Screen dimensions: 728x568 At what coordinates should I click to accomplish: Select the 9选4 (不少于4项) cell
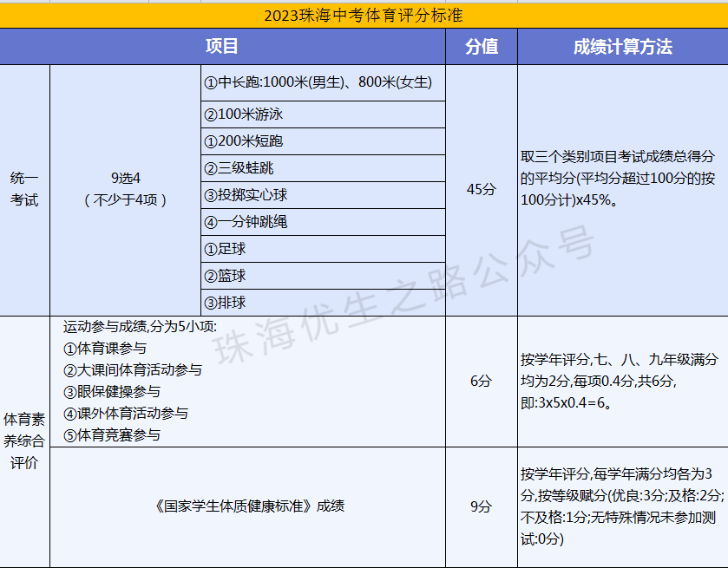[125, 190]
